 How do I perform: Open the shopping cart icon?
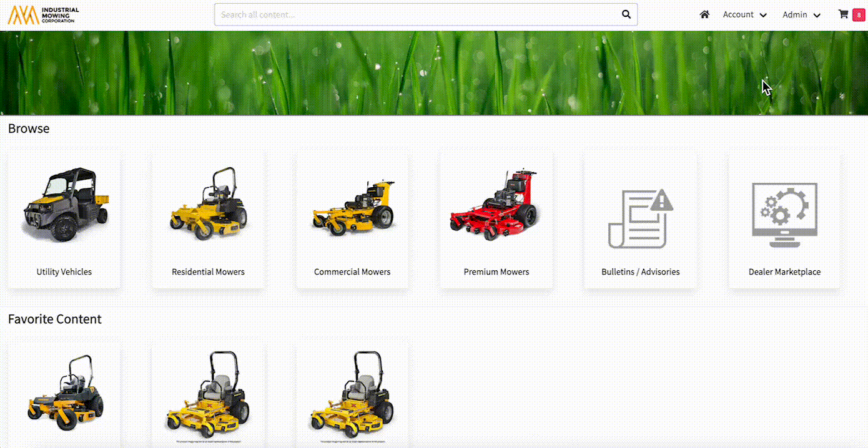(843, 14)
